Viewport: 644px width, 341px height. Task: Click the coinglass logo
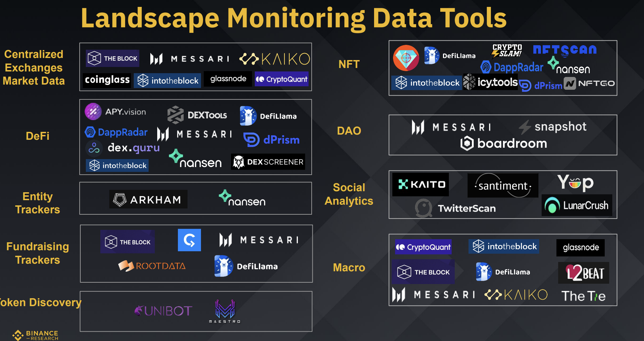[107, 80]
